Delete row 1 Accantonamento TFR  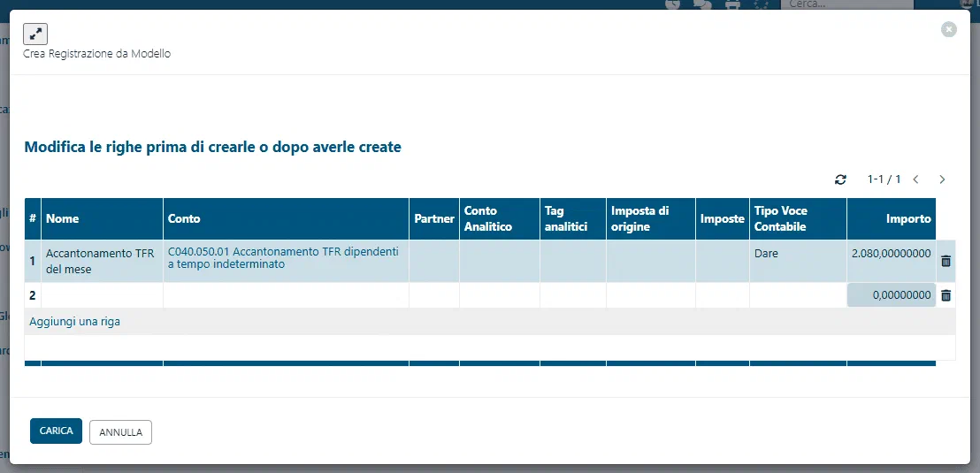pyautogui.click(x=946, y=261)
